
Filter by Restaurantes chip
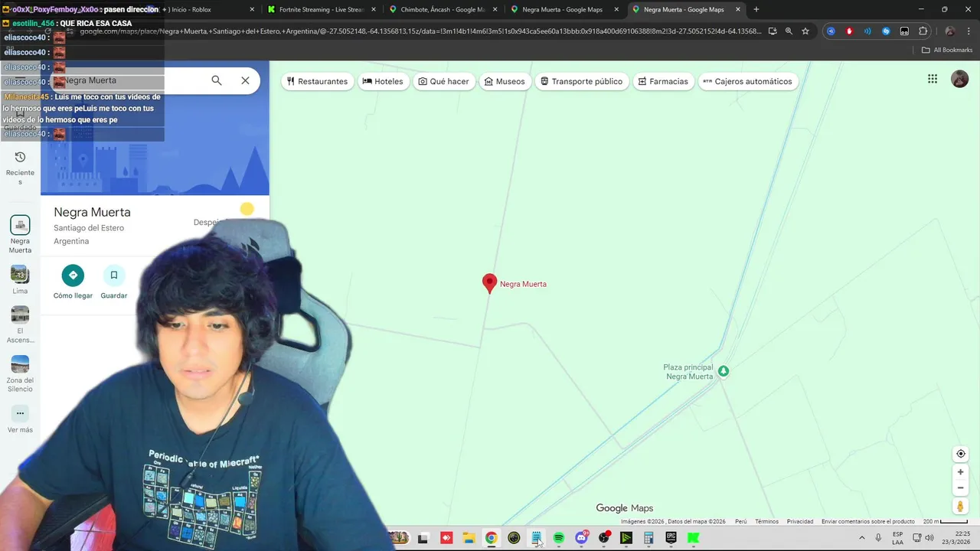point(317,81)
